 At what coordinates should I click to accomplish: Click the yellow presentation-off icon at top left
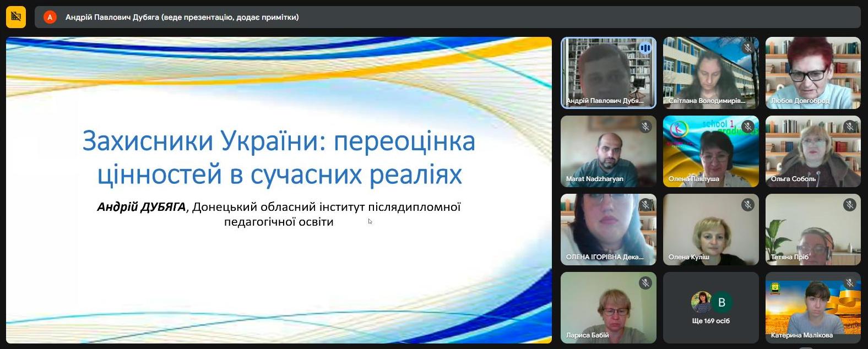pos(16,17)
